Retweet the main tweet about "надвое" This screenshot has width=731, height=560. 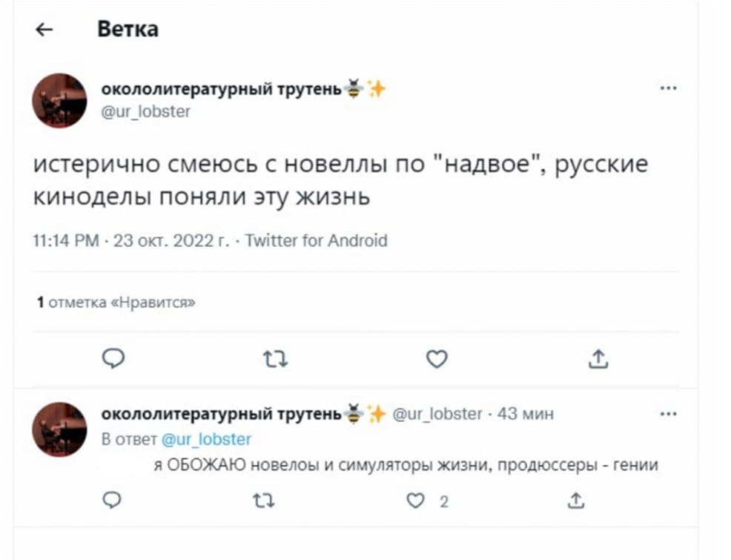click(275, 360)
